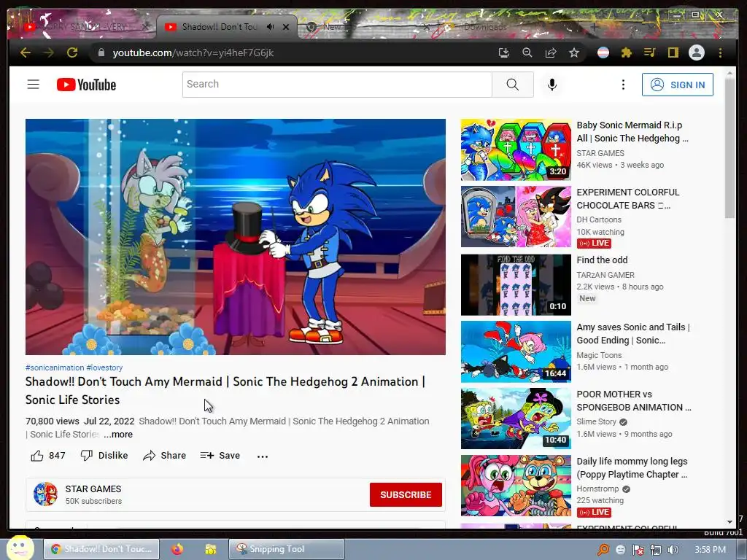The image size is (747, 560).
Task: Click the page vertical scrollbar thumb
Action: pos(729,147)
